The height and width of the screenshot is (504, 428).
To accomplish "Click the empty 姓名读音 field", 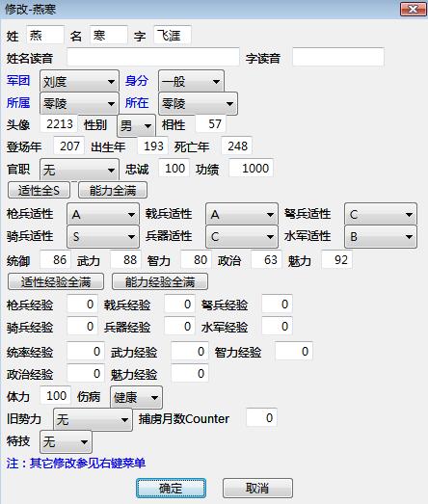I will pyautogui.click(x=153, y=57).
